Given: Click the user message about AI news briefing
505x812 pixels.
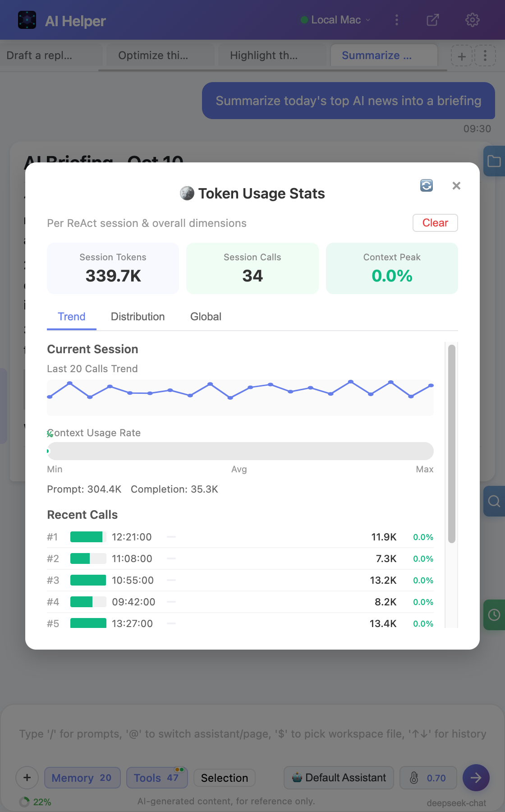Looking at the screenshot, I should 349,101.
